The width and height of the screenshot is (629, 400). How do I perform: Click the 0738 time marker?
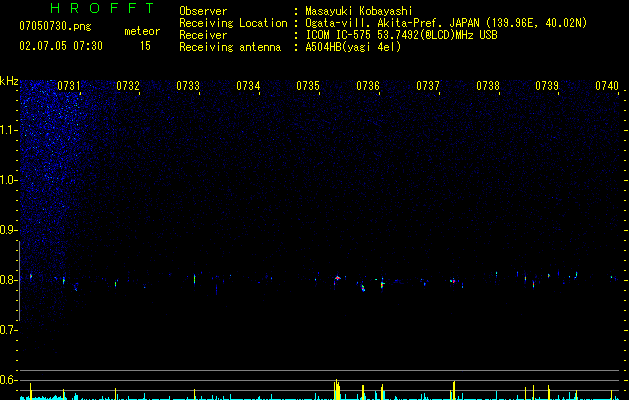488,86
